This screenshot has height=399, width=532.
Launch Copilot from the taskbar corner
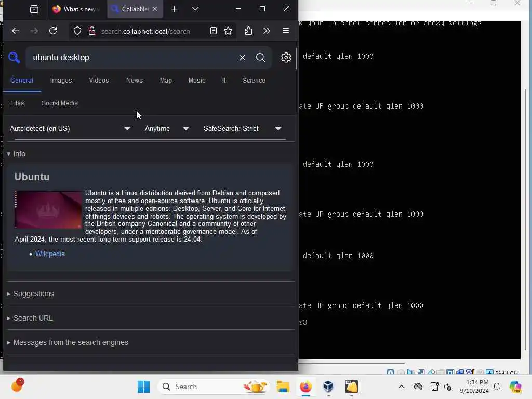[516, 387]
